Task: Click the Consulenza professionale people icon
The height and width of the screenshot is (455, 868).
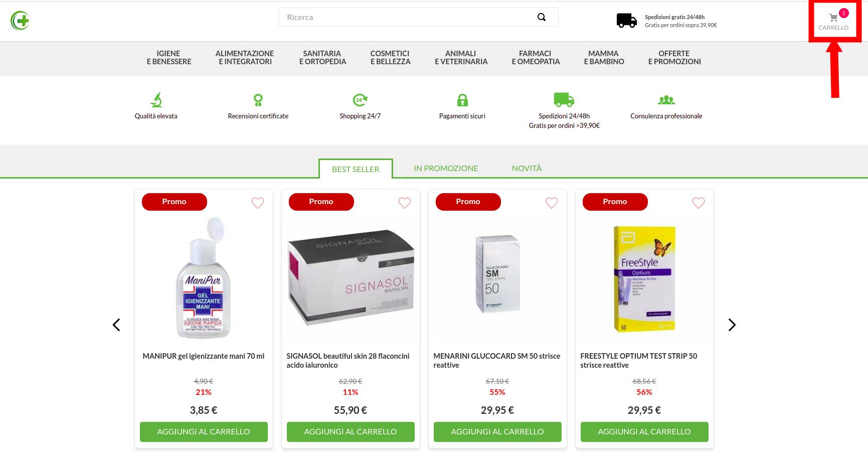Action: (666, 100)
